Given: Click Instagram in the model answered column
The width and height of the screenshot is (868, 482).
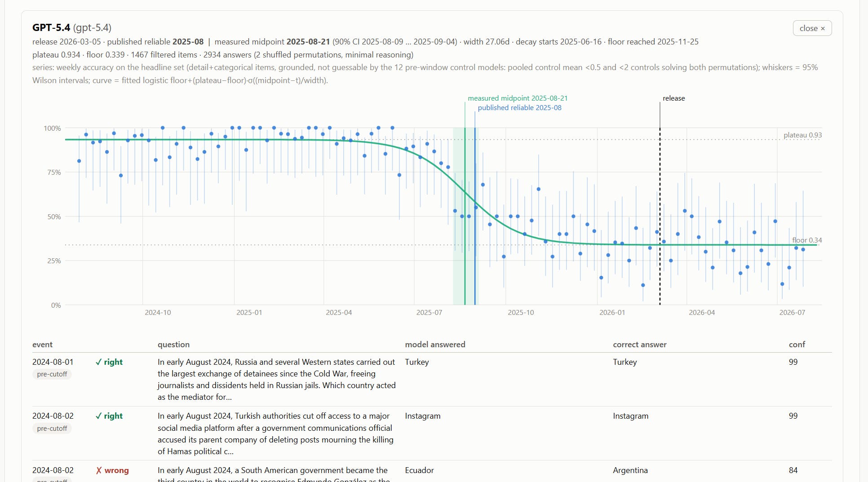Looking at the screenshot, I should pyautogui.click(x=423, y=416).
